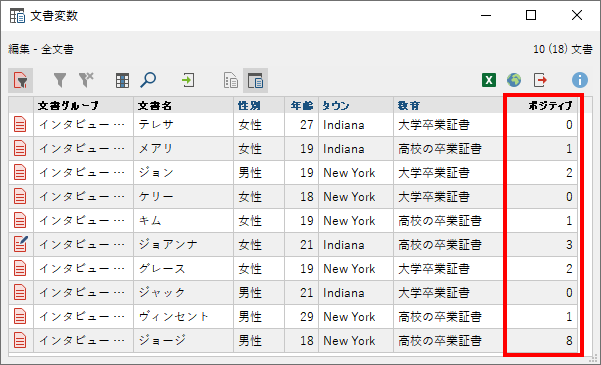Sort by the 教育 column header
Screen dimensions: 601x365
pos(448,105)
